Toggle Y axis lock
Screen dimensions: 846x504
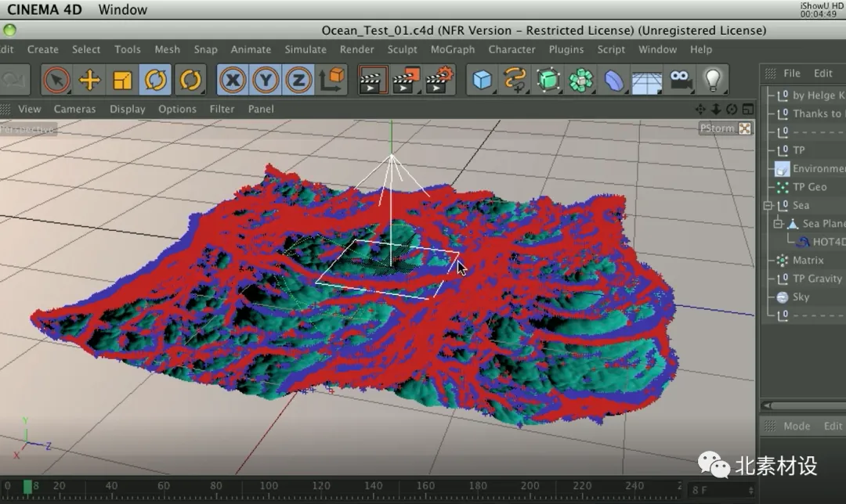pos(266,81)
